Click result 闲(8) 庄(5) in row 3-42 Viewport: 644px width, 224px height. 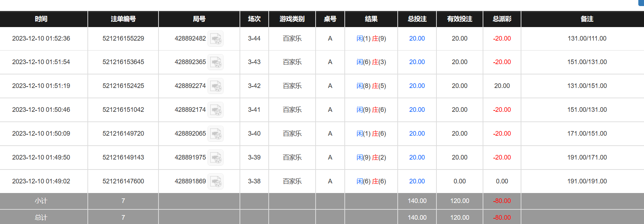(371, 86)
